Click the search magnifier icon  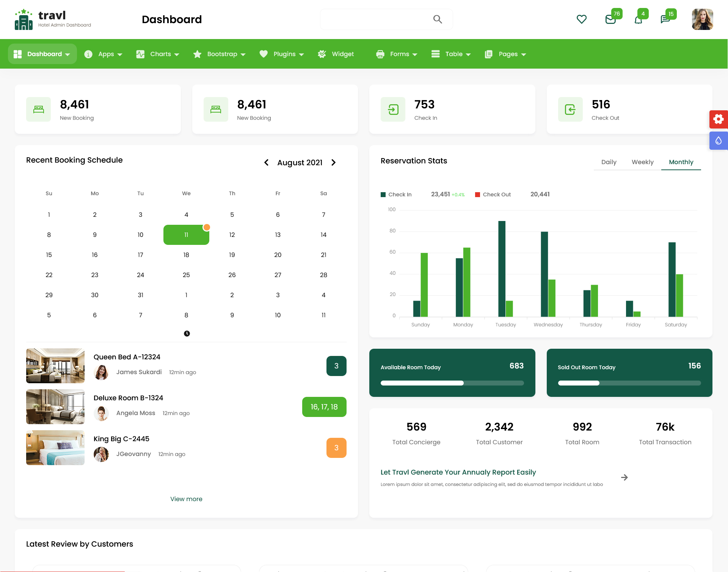click(x=438, y=19)
